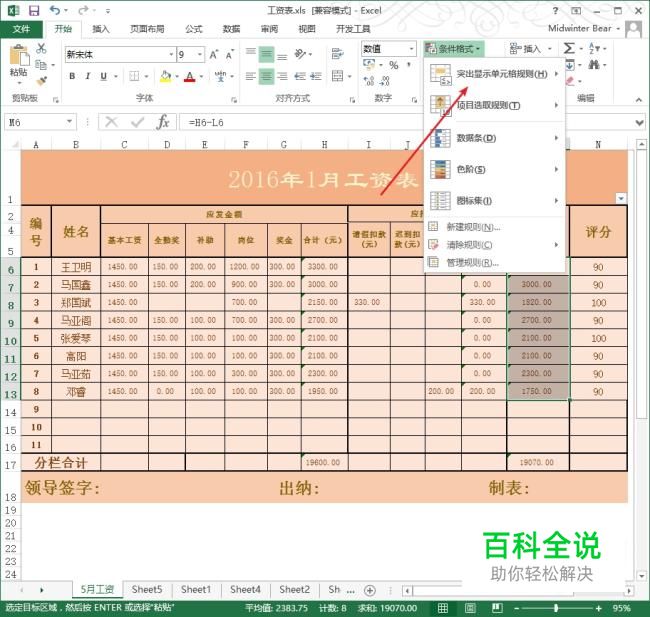Switch to the 开发工具 ribbon tab
This screenshot has height=617, width=650.
[x=353, y=29]
